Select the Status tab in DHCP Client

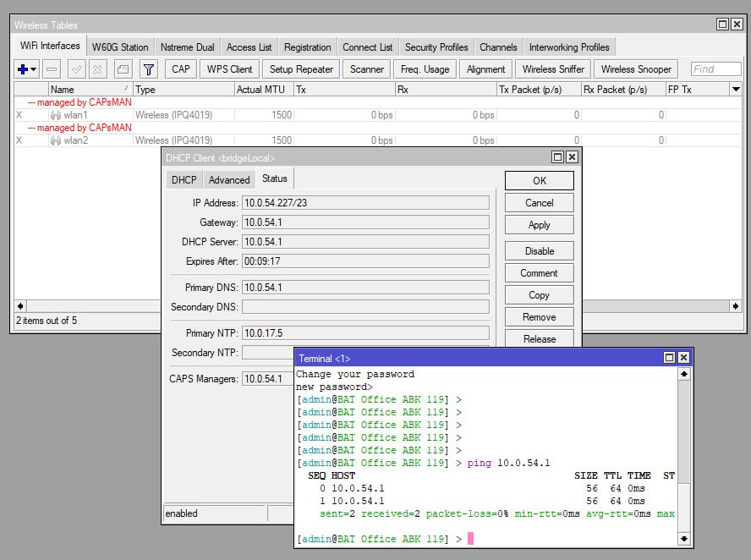click(x=275, y=178)
